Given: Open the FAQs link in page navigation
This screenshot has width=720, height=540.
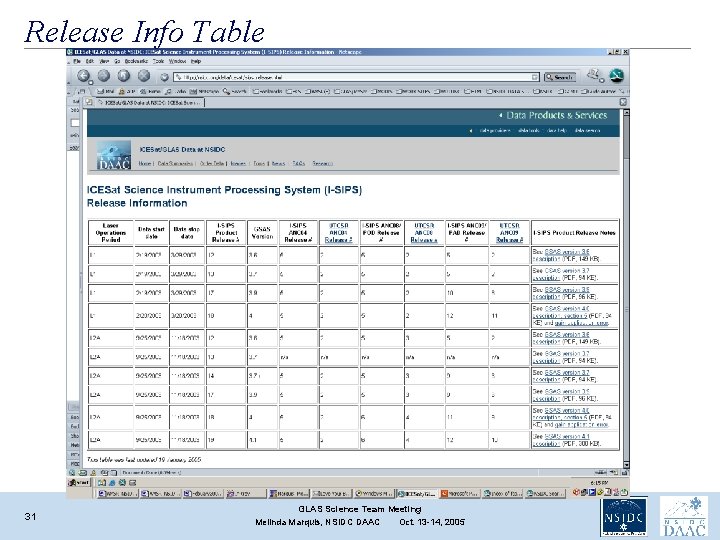Looking at the screenshot, I should click(x=298, y=163).
